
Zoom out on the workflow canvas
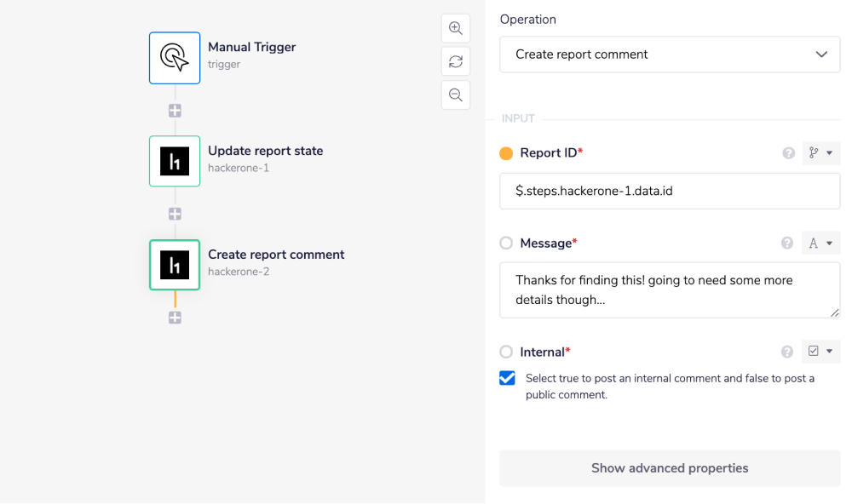pos(456,94)
